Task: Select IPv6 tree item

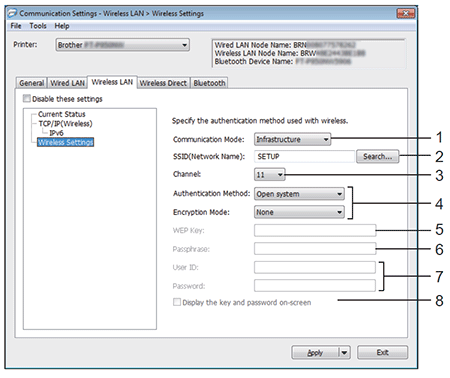Action: [56, 133]
